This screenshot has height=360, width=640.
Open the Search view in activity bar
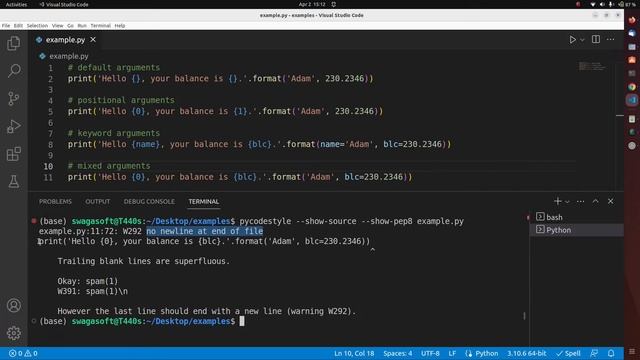tap(13, 71)
